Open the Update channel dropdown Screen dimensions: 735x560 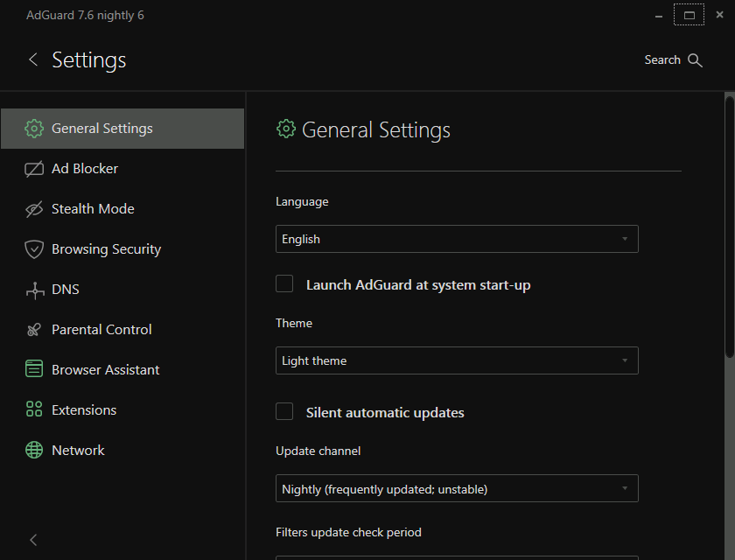[x=457, y=488]
